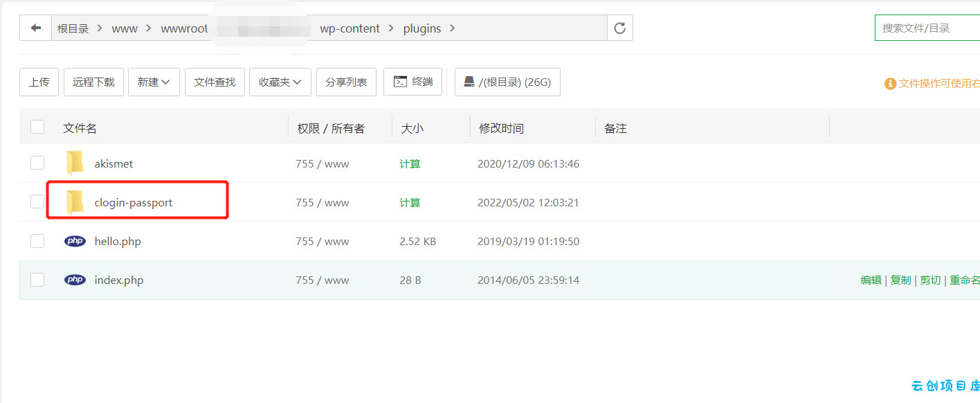This screenshot has height=403, width=980.
Task: Click 编辑 for index.php
Action: [871, 280]
